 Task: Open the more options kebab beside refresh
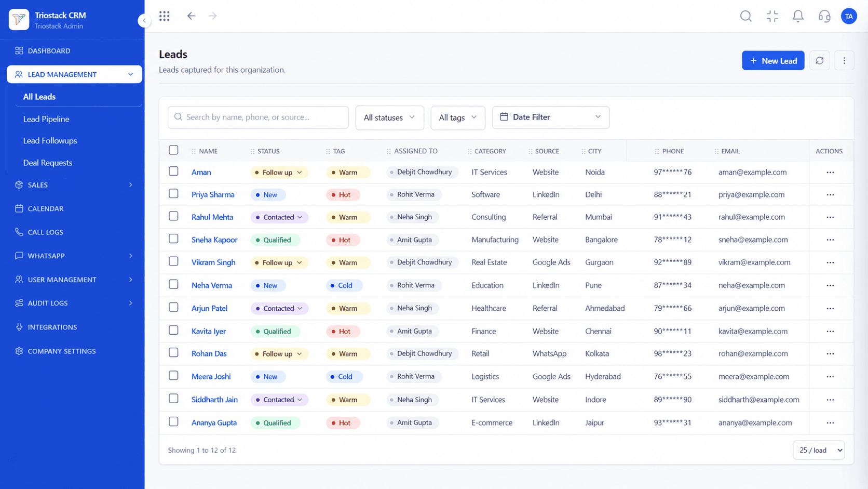[844, 61]
